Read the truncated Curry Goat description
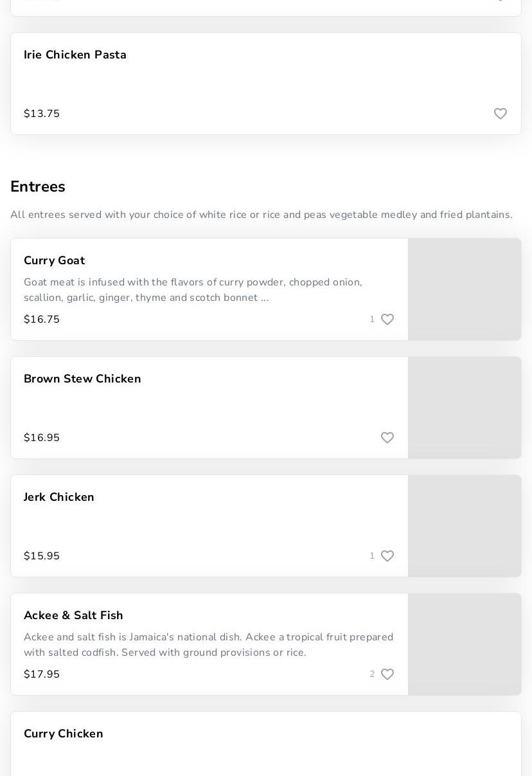This screenshot has height=776, width=532. [193, 290]
